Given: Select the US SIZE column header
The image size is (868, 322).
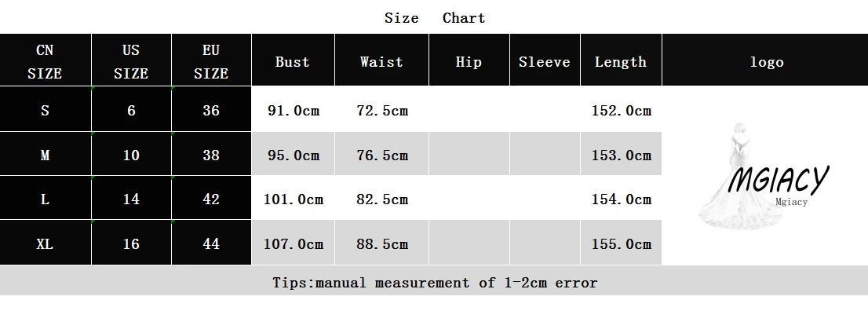Looking at the screenshot, I should tap(131, 61).
